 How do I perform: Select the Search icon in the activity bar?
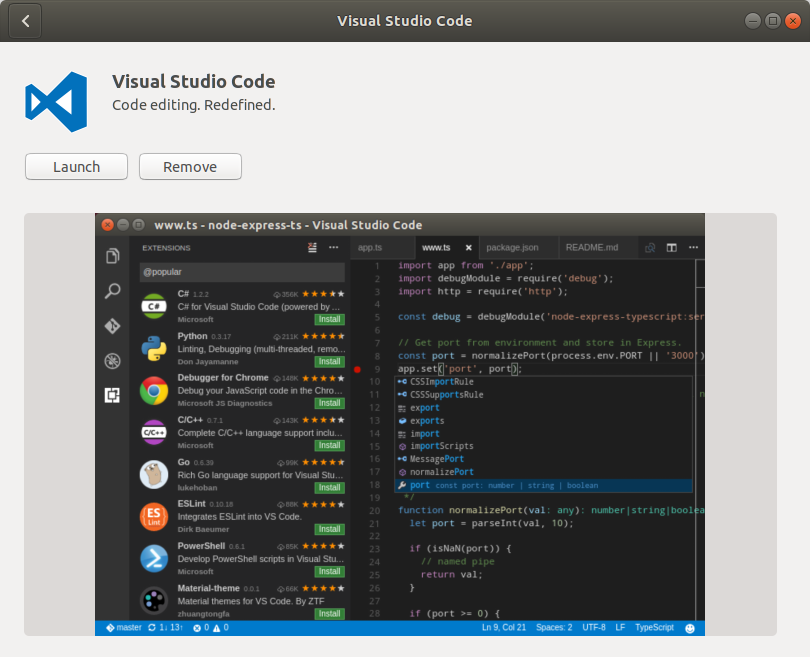pyautogui.click(x=112, y=291)
